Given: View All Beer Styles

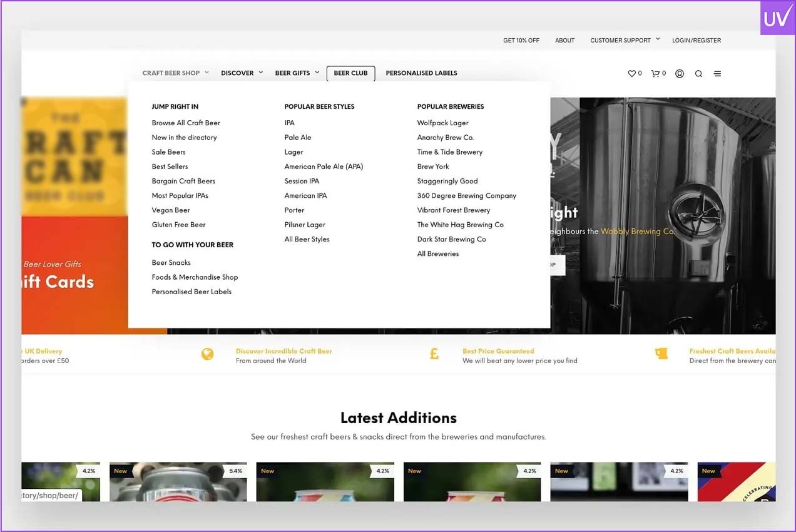Looking at the screenshot, I should pos(307,239).
